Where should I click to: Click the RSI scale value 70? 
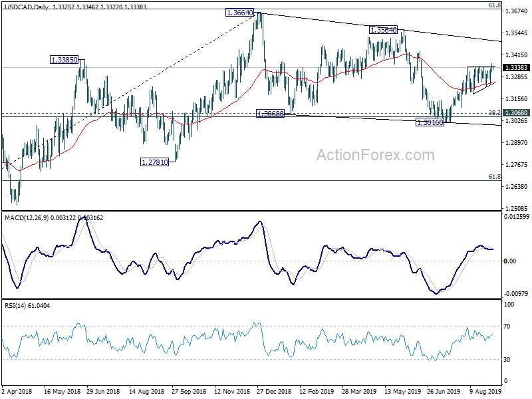[507, 327]
